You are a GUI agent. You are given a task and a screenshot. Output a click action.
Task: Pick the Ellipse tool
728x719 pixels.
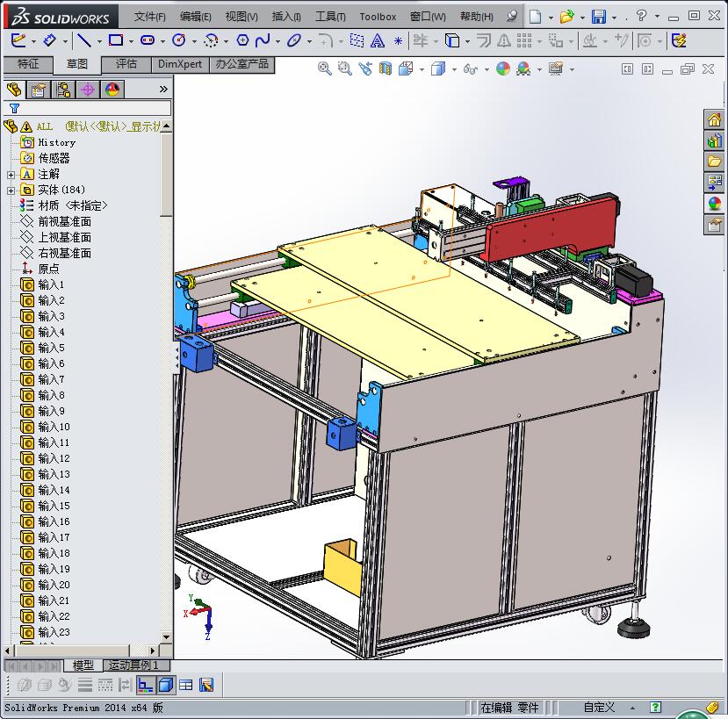coord(294,40)
